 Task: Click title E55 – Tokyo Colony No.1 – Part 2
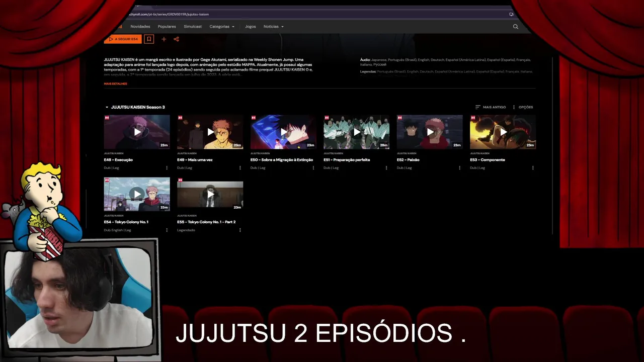click(x=206, y=222)
